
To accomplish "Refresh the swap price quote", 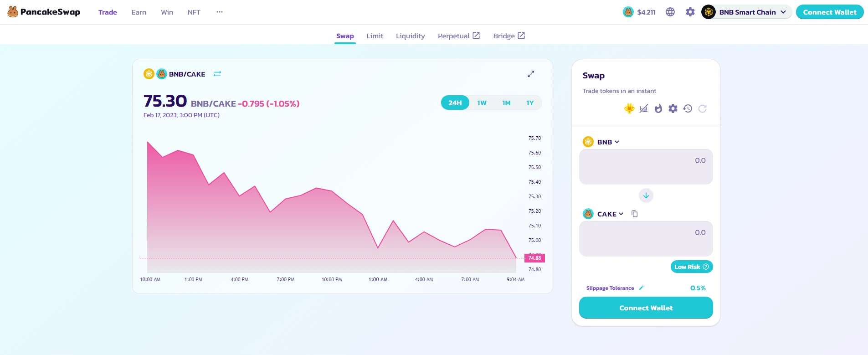I will (703, 108).
